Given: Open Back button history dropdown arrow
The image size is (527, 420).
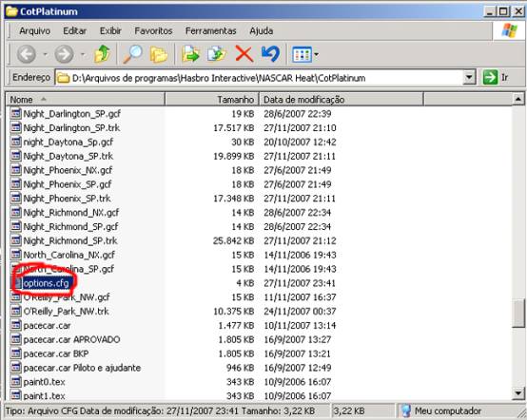Looking at the screenshot, I should [45, 54].
